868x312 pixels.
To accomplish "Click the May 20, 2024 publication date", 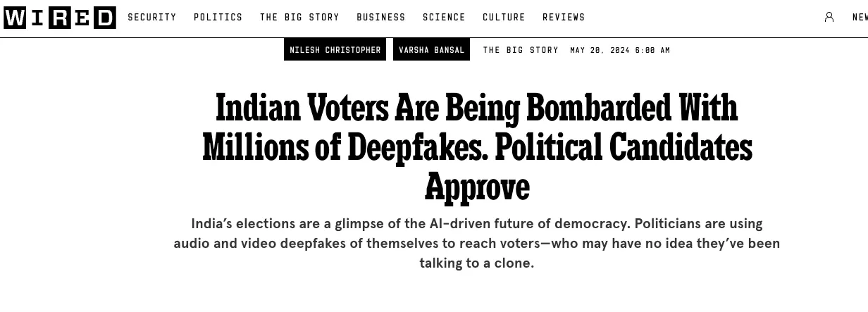I will (x=620, y=50).
